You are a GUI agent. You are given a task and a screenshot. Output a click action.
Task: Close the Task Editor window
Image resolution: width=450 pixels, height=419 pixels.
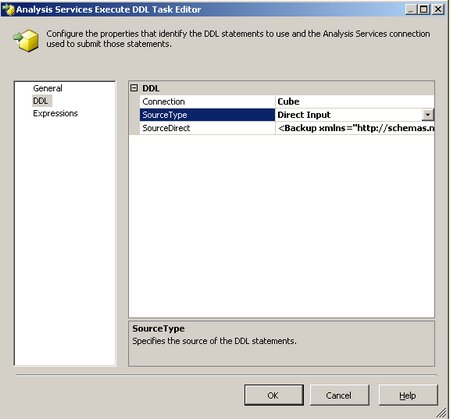[438, 9]
